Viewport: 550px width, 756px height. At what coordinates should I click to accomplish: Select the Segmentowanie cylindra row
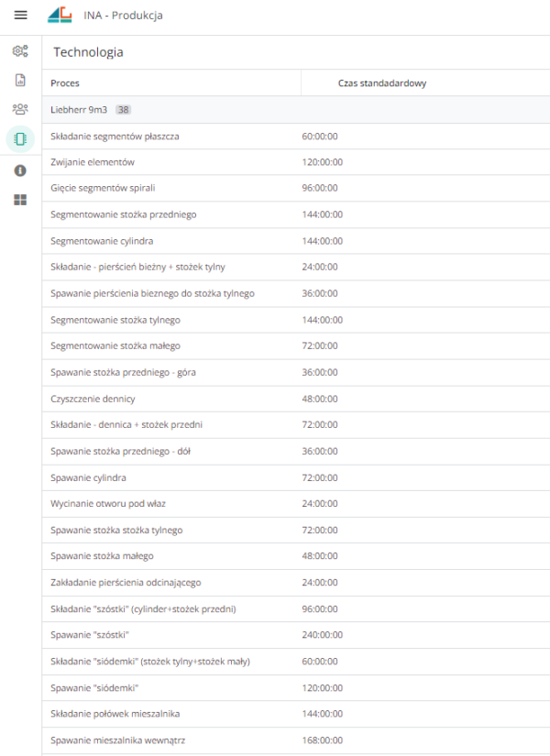coord(102,241)
